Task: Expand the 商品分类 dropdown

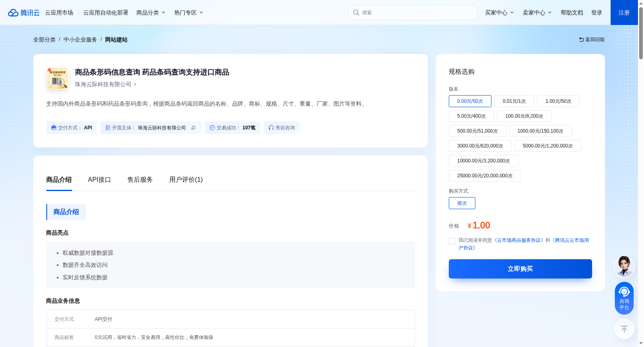Action: pos(151,12)
